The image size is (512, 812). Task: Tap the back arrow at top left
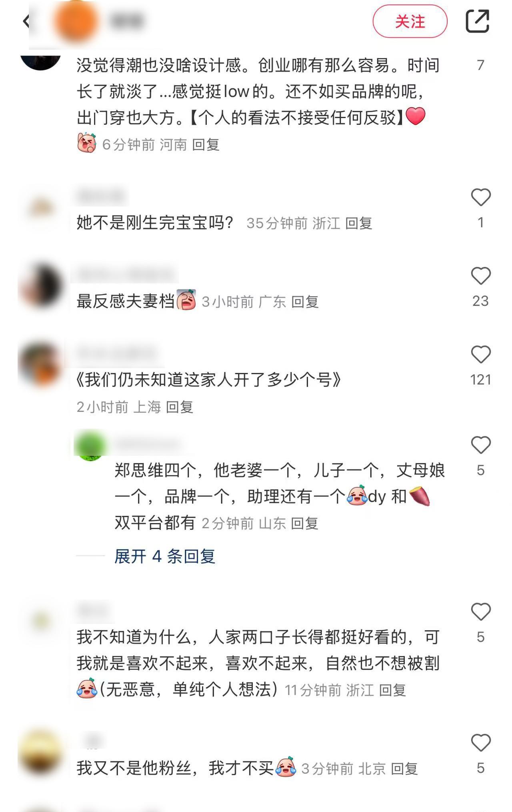(26, 21)
